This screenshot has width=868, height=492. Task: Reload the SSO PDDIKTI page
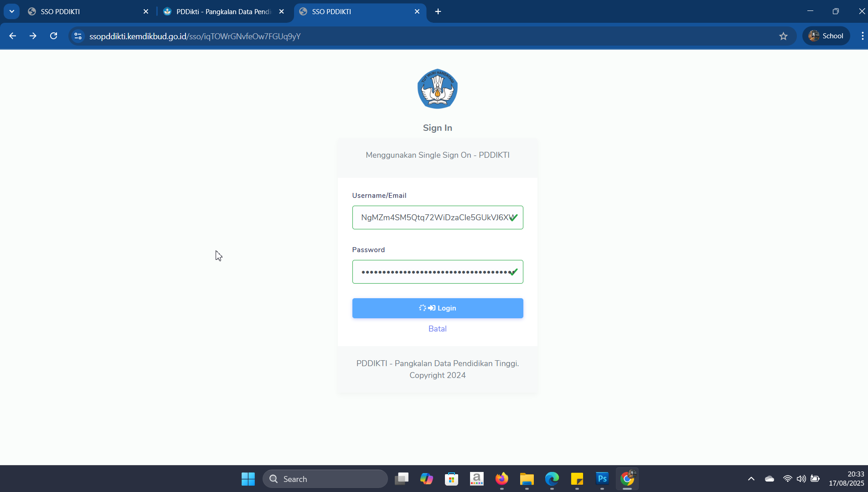53,36
